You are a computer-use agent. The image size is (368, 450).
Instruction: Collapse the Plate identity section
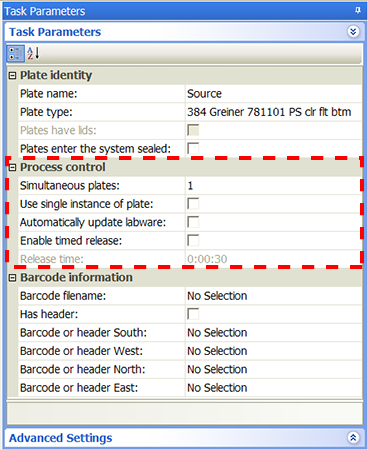tap(12, 76)
